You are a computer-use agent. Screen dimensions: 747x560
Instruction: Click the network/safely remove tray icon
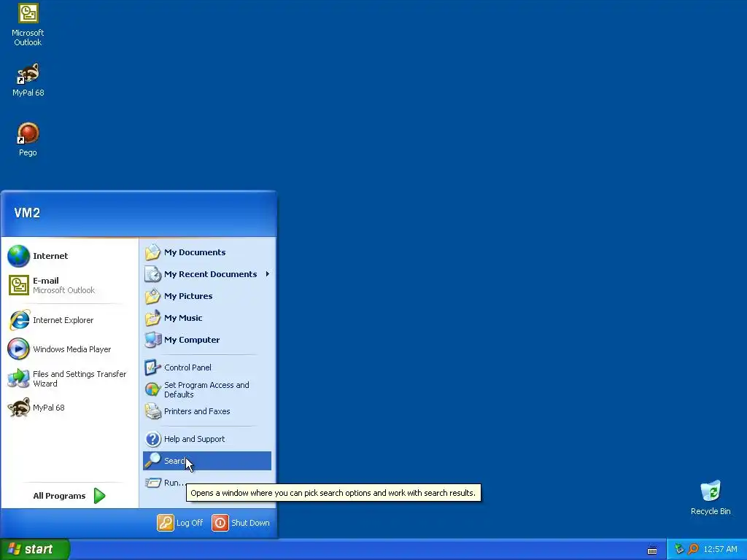point(679,550)
